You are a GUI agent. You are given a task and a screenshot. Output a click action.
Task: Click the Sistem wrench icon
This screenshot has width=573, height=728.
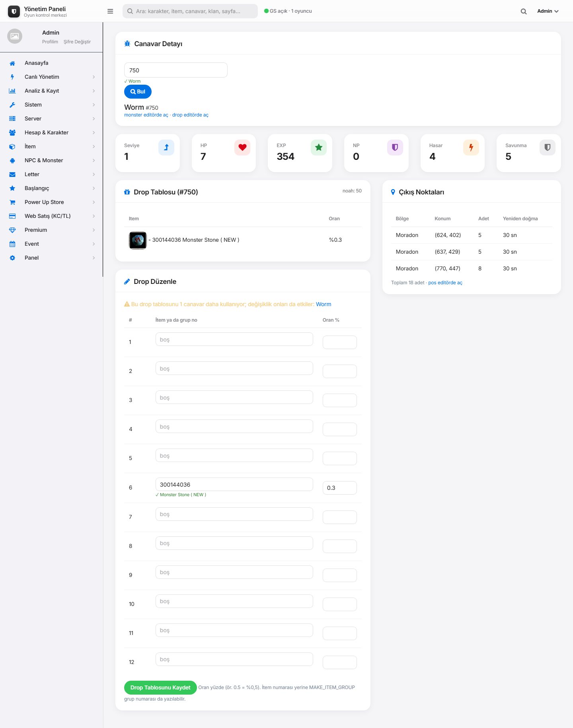12,105
